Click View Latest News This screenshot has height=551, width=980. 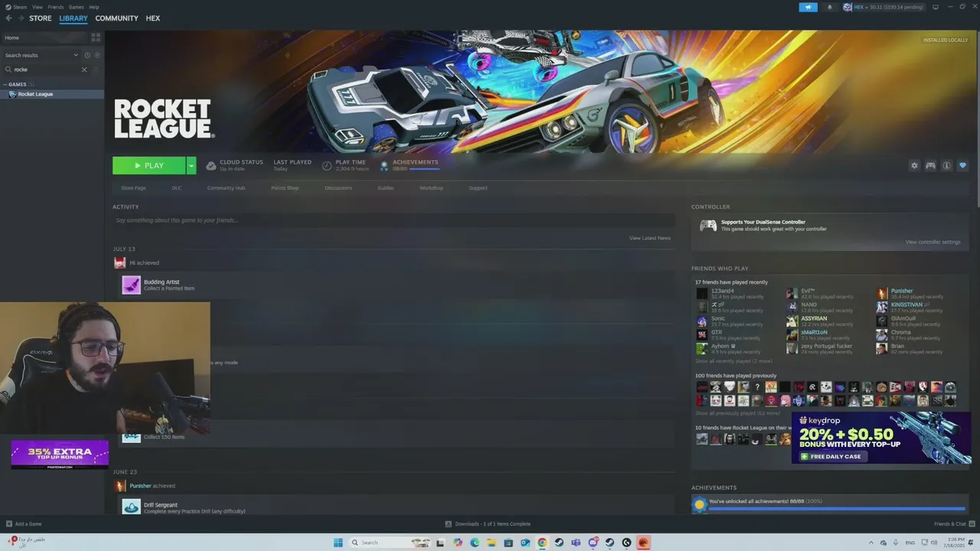pos(650,238)
